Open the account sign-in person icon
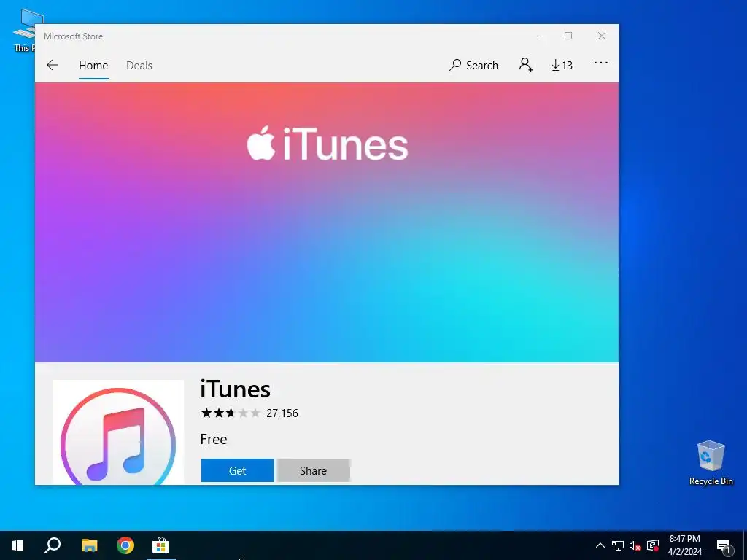Screen dimensions: 747x560 pos(526,65)
